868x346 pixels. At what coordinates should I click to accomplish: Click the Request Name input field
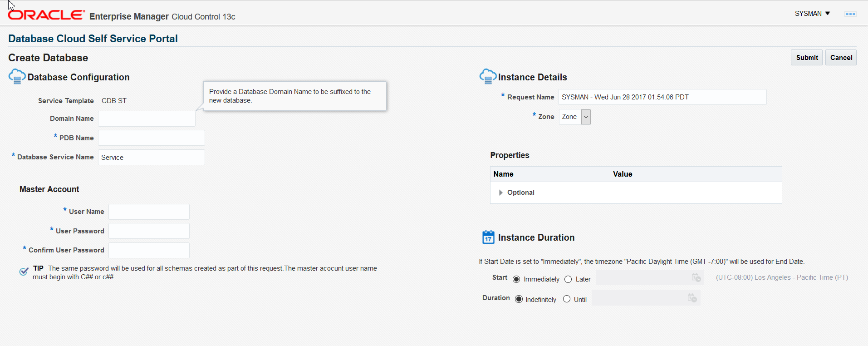[662, 97]
